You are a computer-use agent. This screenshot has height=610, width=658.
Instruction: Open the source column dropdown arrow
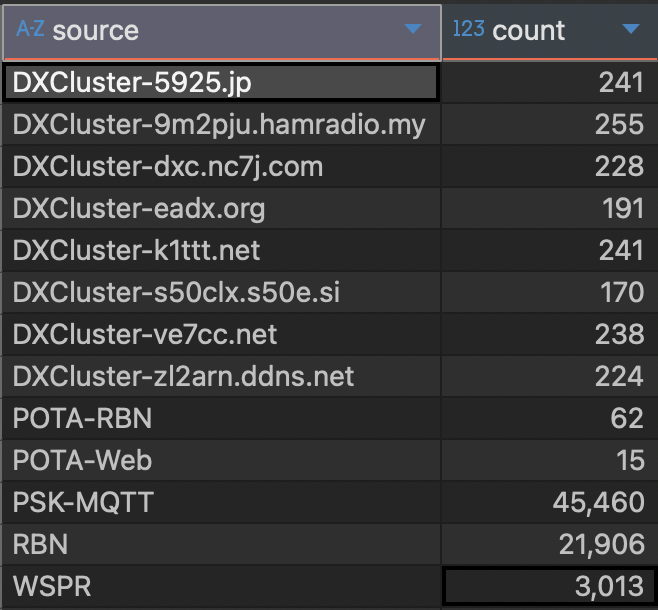pyautogui.click(x=413, y=29)
